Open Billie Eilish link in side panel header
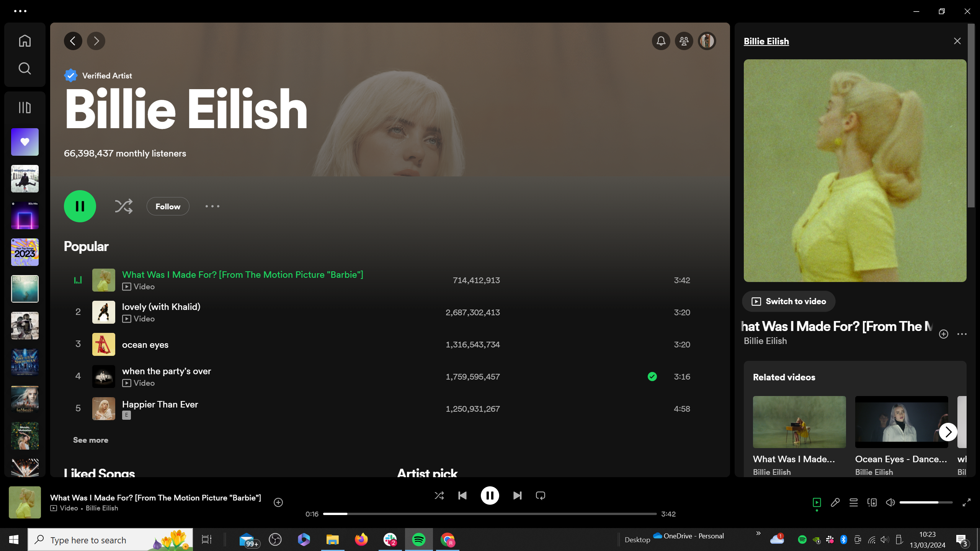 (766, 41)
